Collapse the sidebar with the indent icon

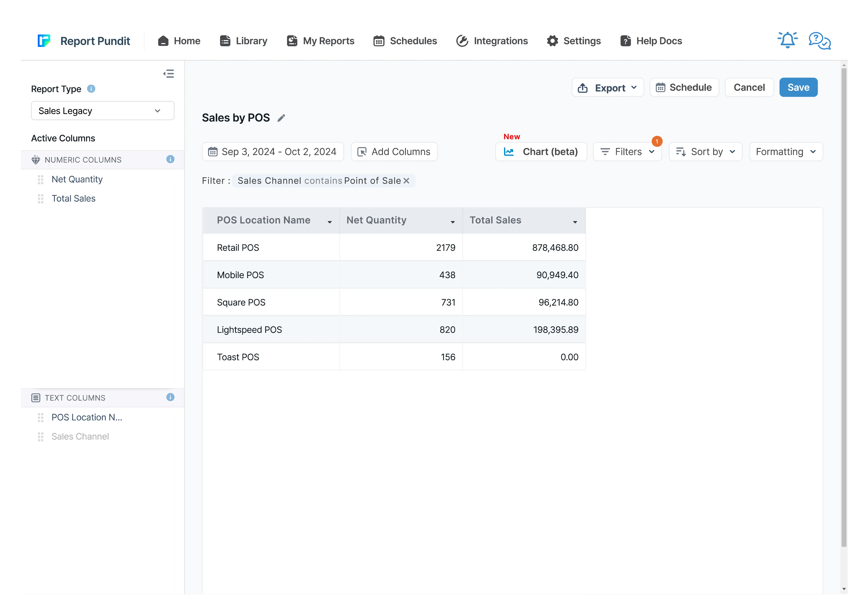tap(169, 74)
